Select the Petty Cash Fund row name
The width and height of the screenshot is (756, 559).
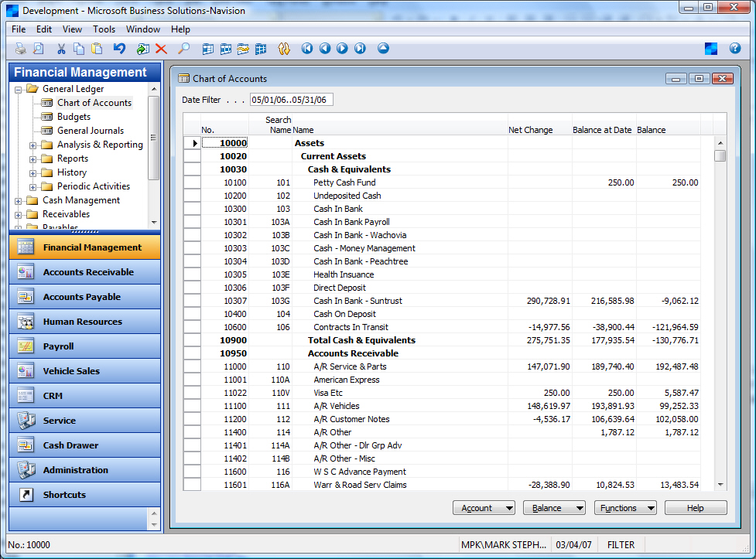tap(344, 182)
